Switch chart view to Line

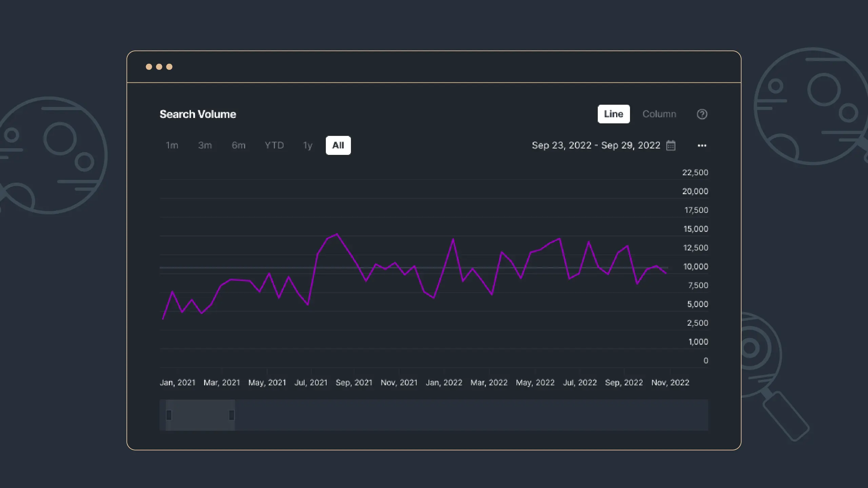(x=613, y=114)
